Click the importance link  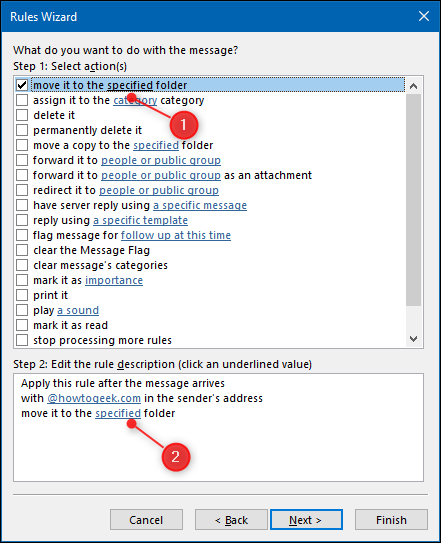tap(114, 280)
